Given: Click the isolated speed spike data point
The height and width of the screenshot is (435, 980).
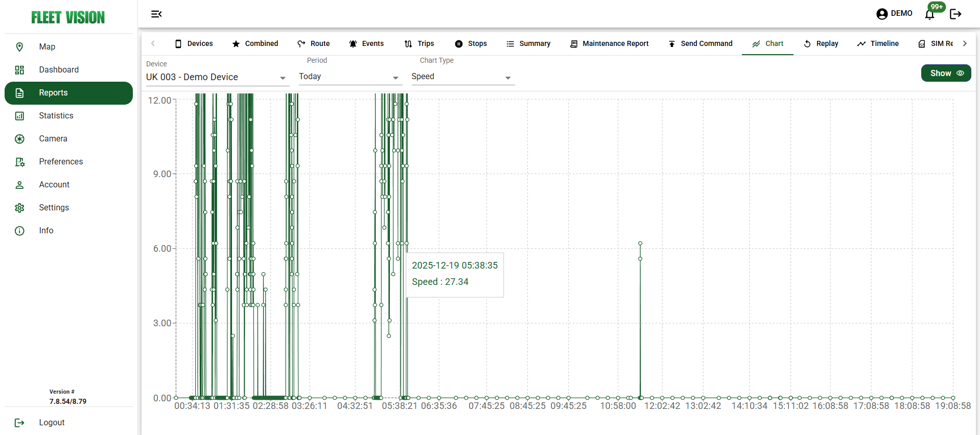Looking at the screenshot, I should point(640,244).
